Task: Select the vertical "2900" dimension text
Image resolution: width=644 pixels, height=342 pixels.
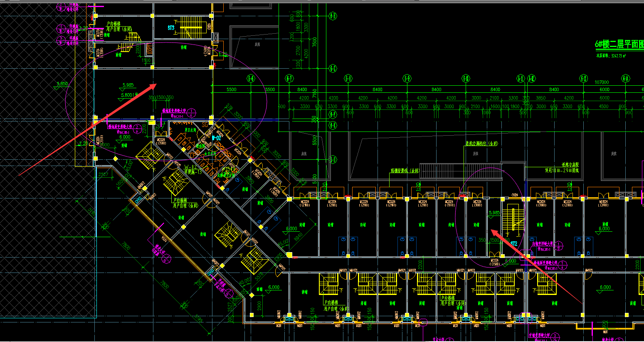Action: [x=259, y=306]
